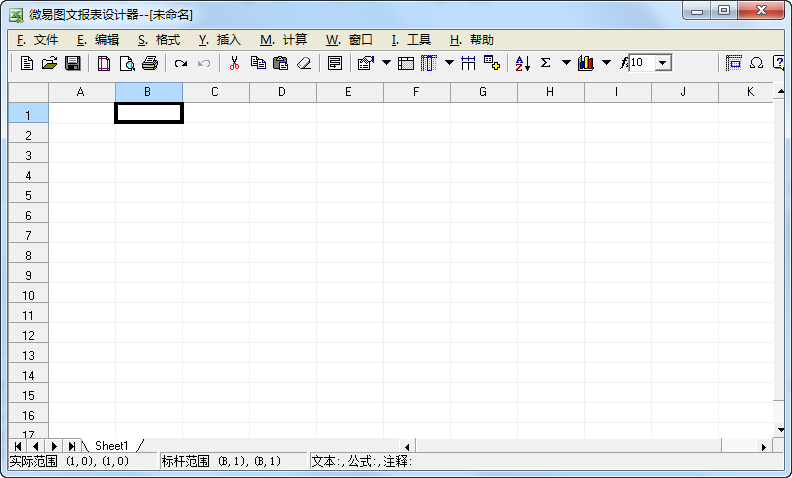Click the vertical scrollbar up arrow

click(x=780, y=91)
